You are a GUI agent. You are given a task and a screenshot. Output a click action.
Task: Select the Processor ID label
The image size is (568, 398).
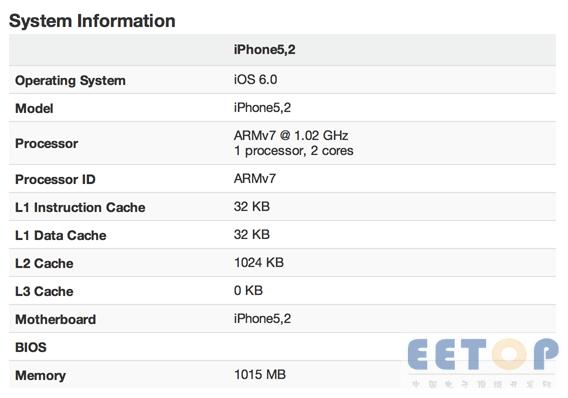point(55,179)
